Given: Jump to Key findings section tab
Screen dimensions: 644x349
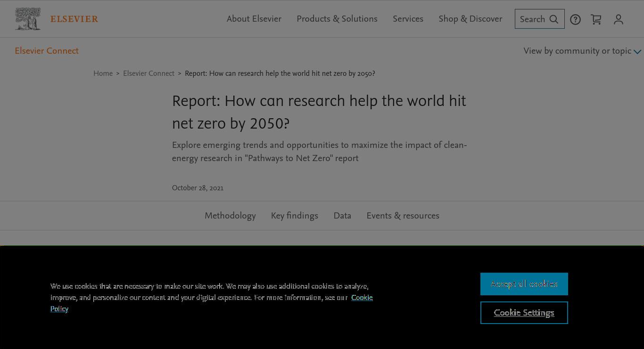Looking at the screenshot, I should tap(295, 216).
